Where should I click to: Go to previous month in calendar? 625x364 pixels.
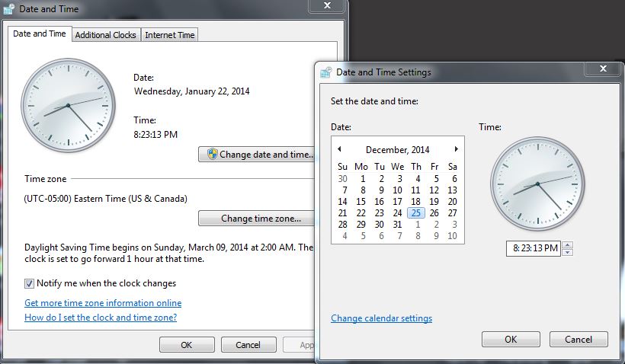(x=339, y=149)
